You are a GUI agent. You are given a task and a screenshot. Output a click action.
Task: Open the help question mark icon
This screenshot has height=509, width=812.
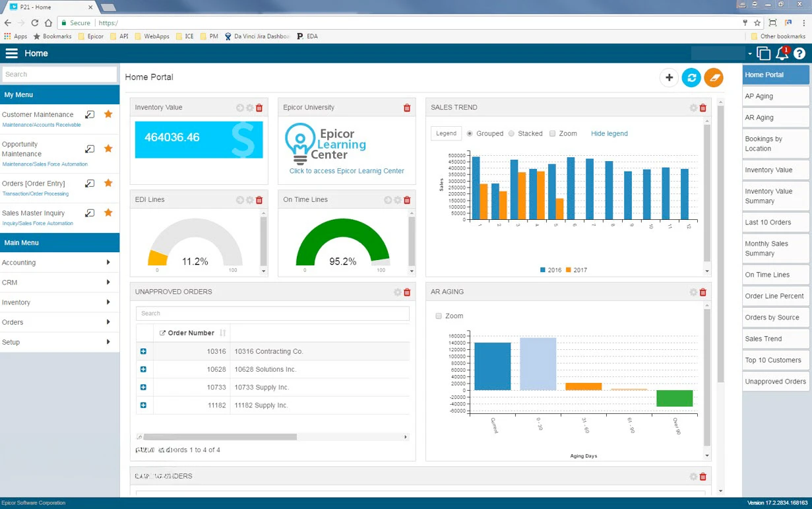click(x=799, y=54)
